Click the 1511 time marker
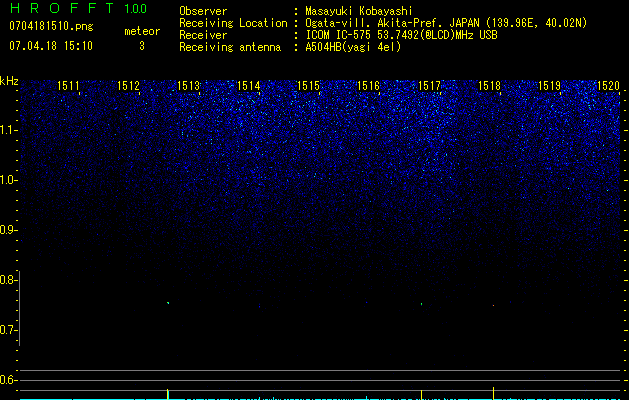This screenshot has height=400, width=629. tap(68, 85)
